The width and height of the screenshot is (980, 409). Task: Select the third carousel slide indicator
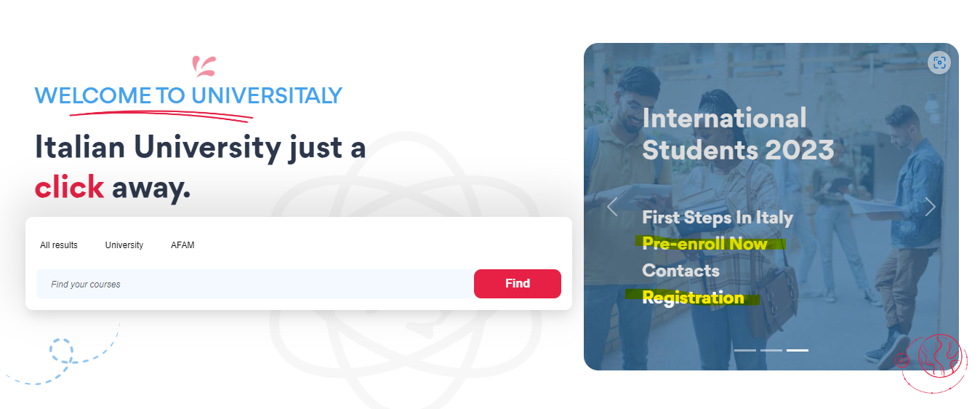798,350
